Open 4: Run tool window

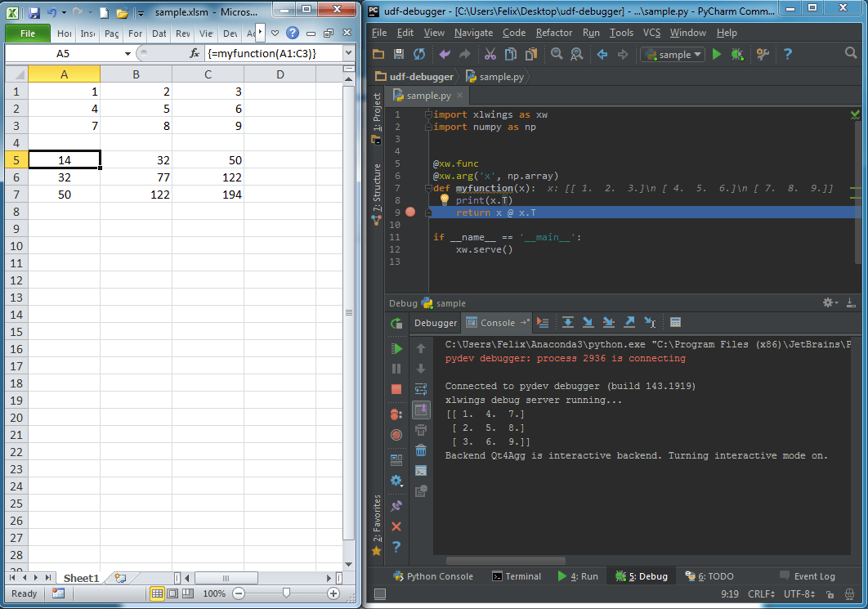point(578,576)
